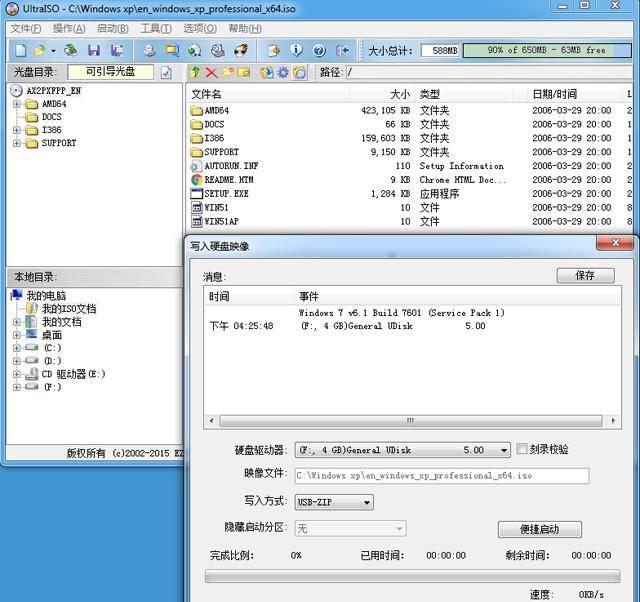The width and height of the screenshot is (640, 602).
Task: Select the DOCS folder in disc tree
Action: pyautogui.click(x=51, y=117)
